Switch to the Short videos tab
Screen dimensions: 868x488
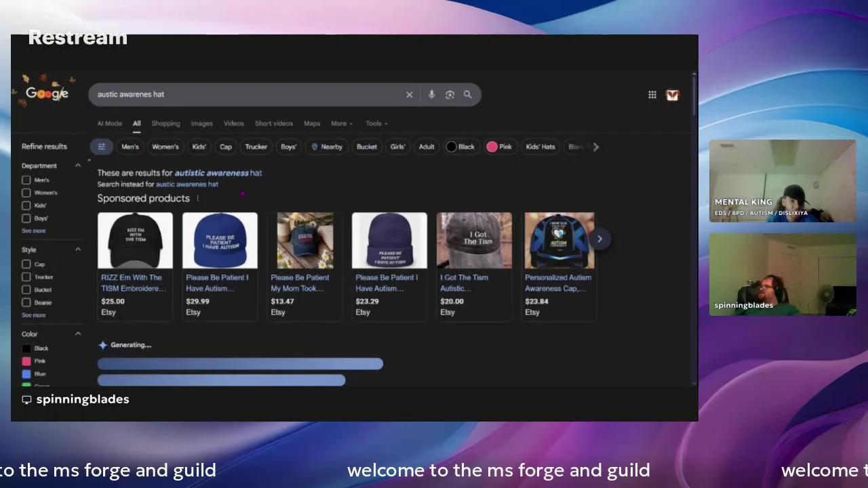pos(274,123)
